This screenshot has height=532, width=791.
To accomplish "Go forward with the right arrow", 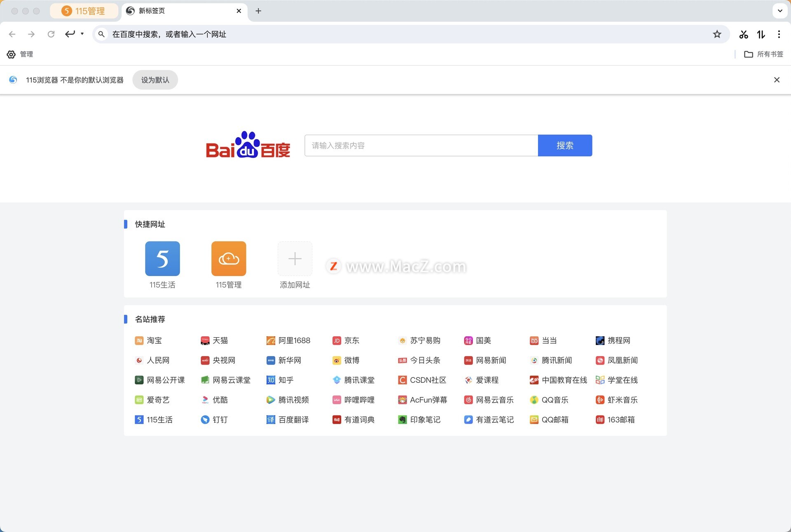I will coord(31,34).
